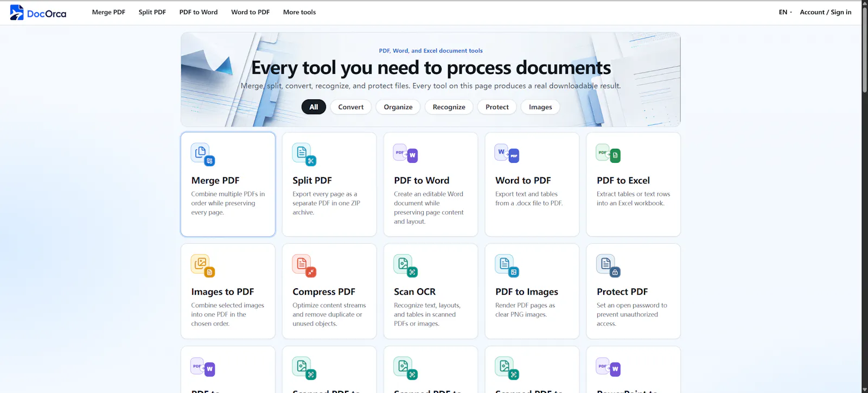Click the PDF to Images icon
This screenshot has height=393, width=868.
[507, 266]
